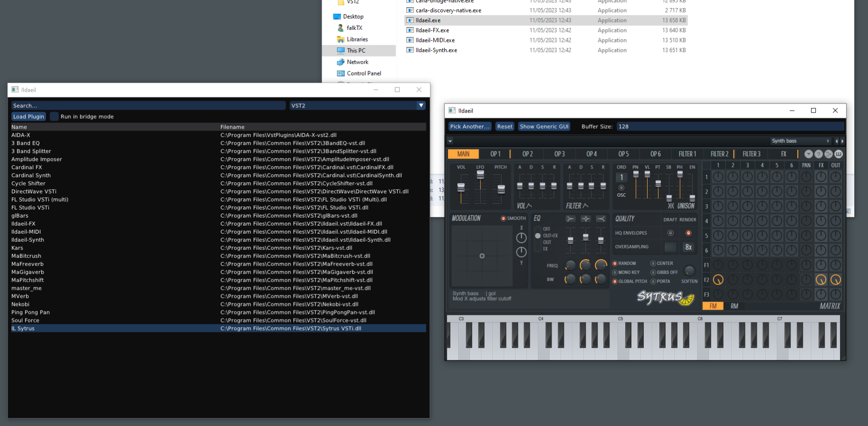
Task: Open Network in Explorer sidebar
Action: (x=358, y=62)
